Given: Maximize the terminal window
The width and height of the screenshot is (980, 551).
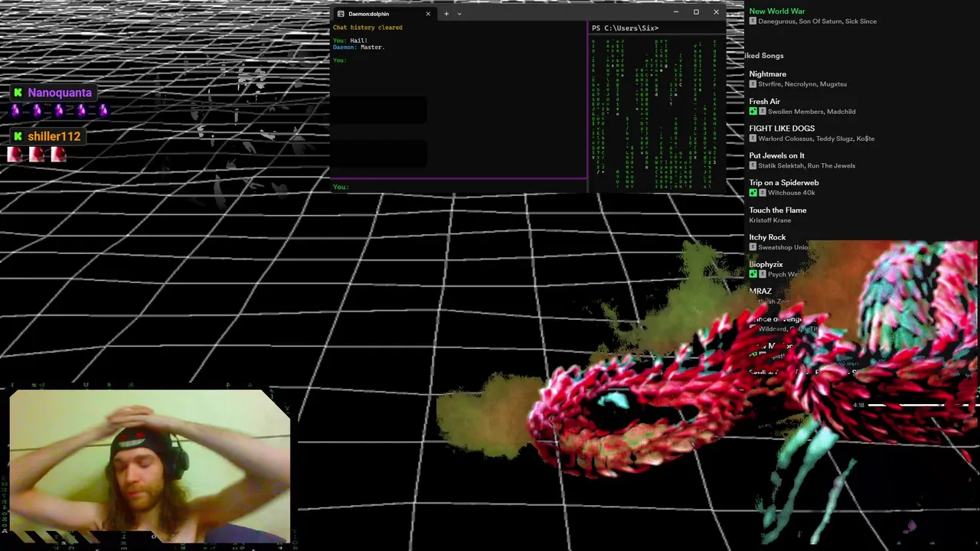Looking at the screenshot, I should (696, 12).
